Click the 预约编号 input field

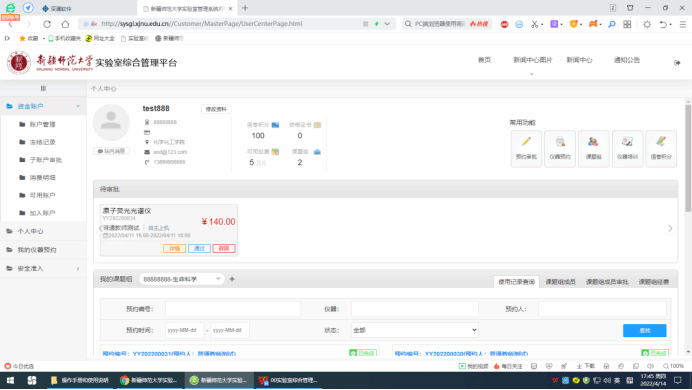[233, 309]
